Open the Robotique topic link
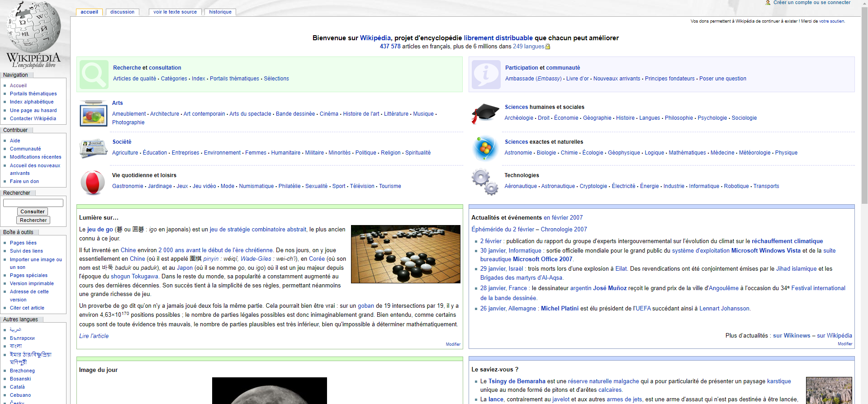This screenshot has width=868, height=404. (736, 186)
